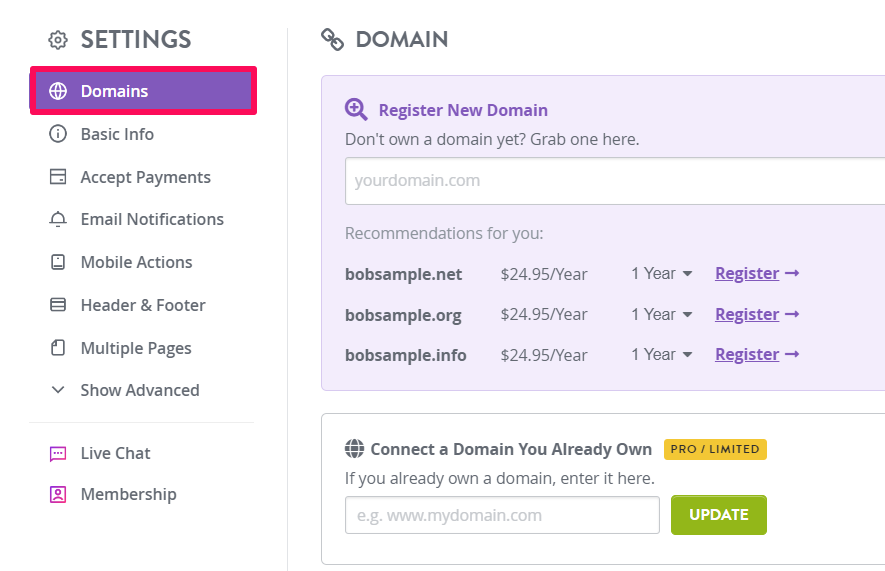
Task: Click the bobsample.org domain name
Action: point(403,315)
